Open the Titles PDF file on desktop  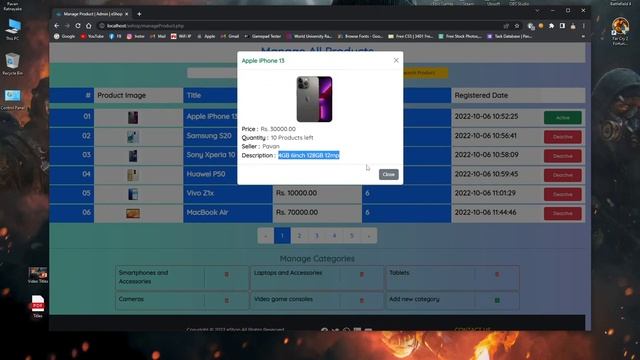(x=38, y=307)
